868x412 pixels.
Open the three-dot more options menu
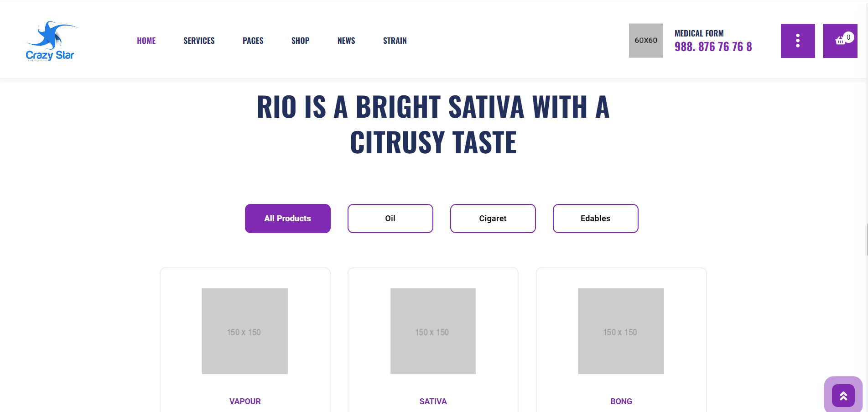[798, 41]
